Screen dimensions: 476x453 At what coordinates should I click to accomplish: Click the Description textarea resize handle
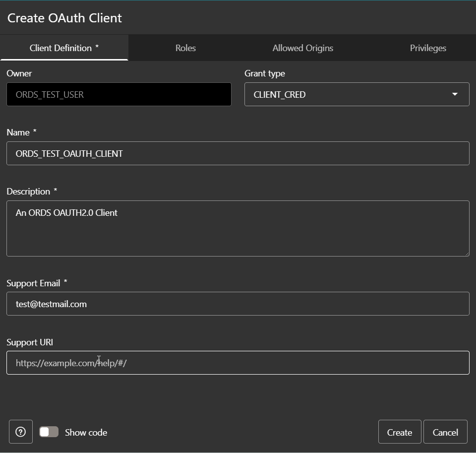[x=467, y=254]
